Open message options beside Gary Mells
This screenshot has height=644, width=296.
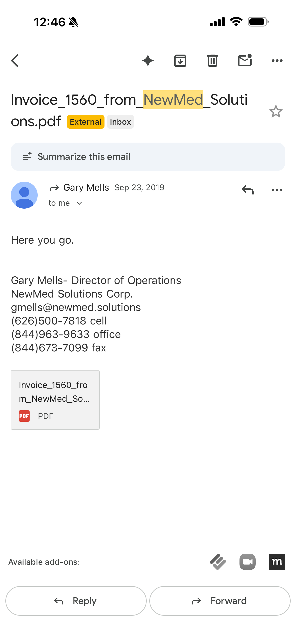coord(277,190)
